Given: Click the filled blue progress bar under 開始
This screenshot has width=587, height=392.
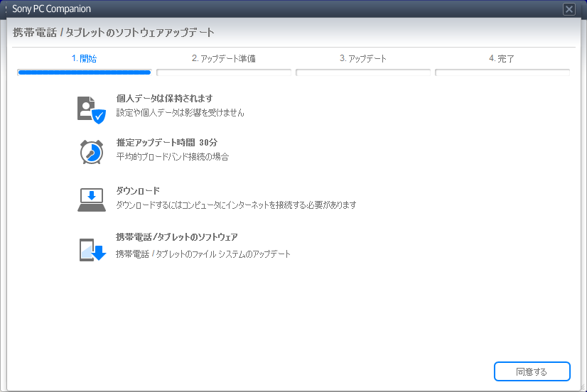Looking at the screenshot, I should click(x=85, y=72).
